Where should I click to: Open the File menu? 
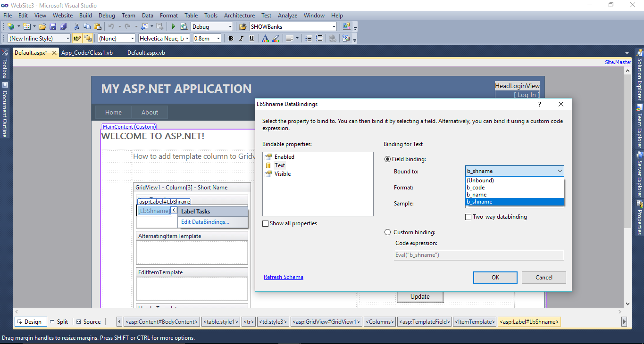[x=8, y=16]
